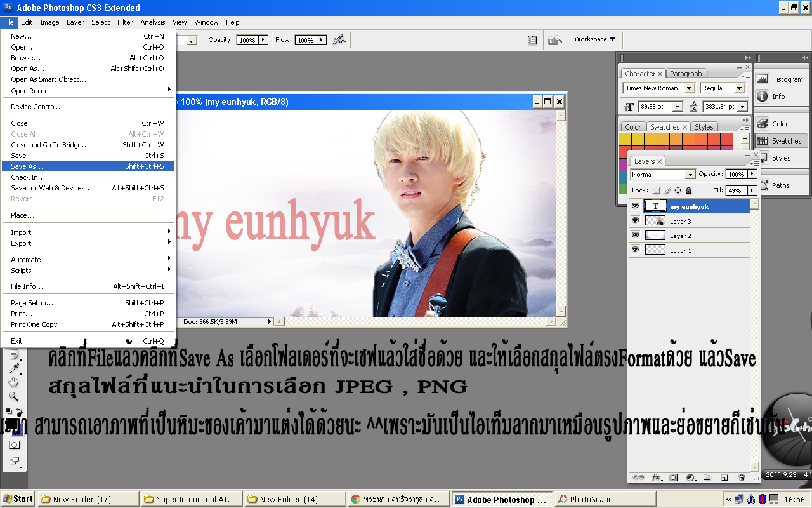Toggle lock all

tap(688, 190)
